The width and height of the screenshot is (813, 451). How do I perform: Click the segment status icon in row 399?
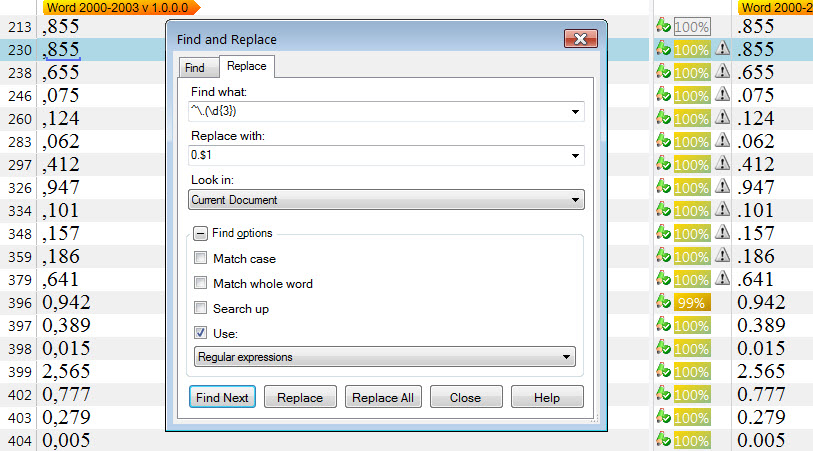[x=662, y=371]
